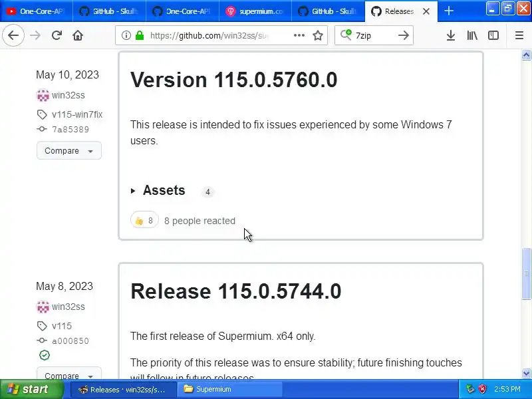
Task: Show site information icon in address bar
Action: pos(126,35)
